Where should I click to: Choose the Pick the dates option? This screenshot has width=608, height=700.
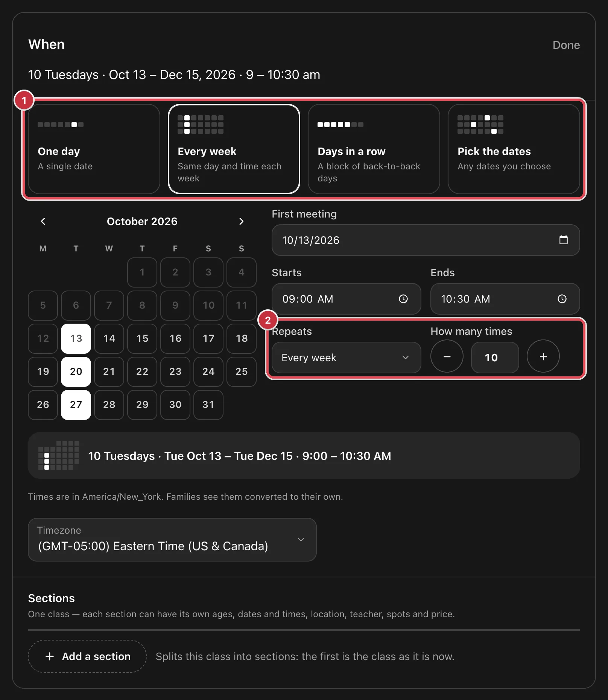pyautogui.click(x=514, y=149)
